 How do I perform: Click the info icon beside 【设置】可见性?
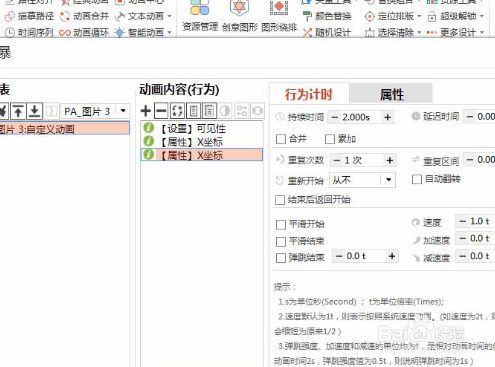149,128
